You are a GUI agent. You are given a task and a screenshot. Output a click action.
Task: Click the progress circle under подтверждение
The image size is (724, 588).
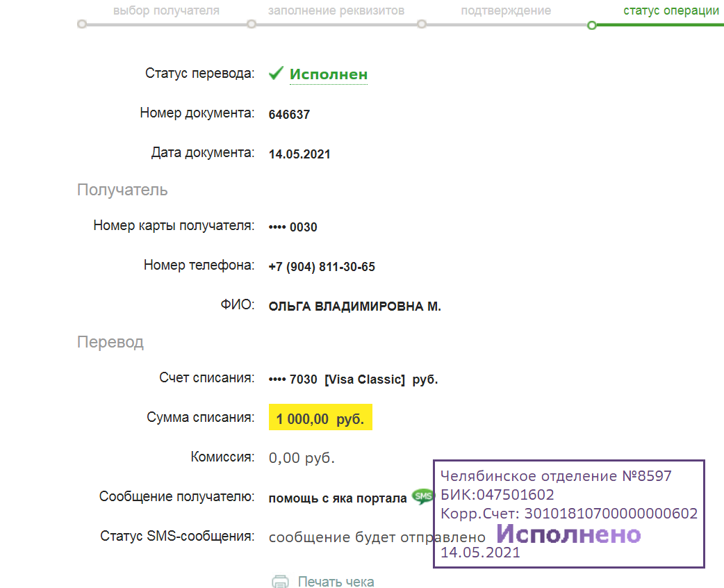pos(422,24)
